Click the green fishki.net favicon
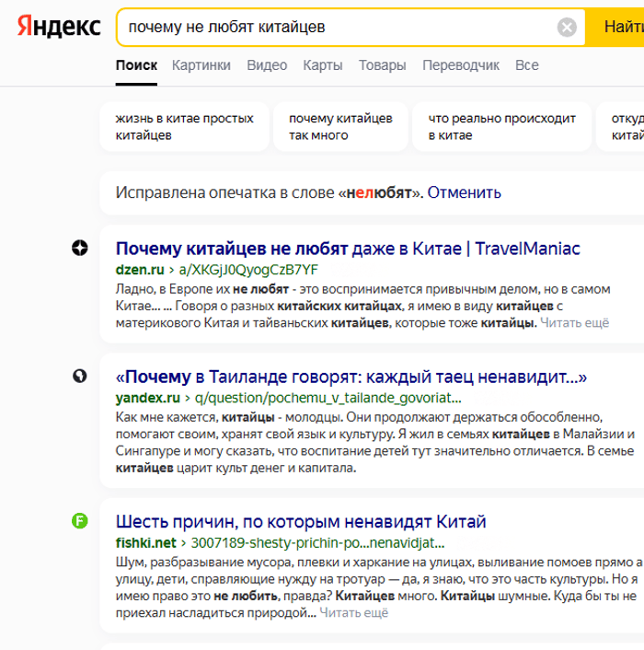Screen dimensions: 644x650 point(80,521)
